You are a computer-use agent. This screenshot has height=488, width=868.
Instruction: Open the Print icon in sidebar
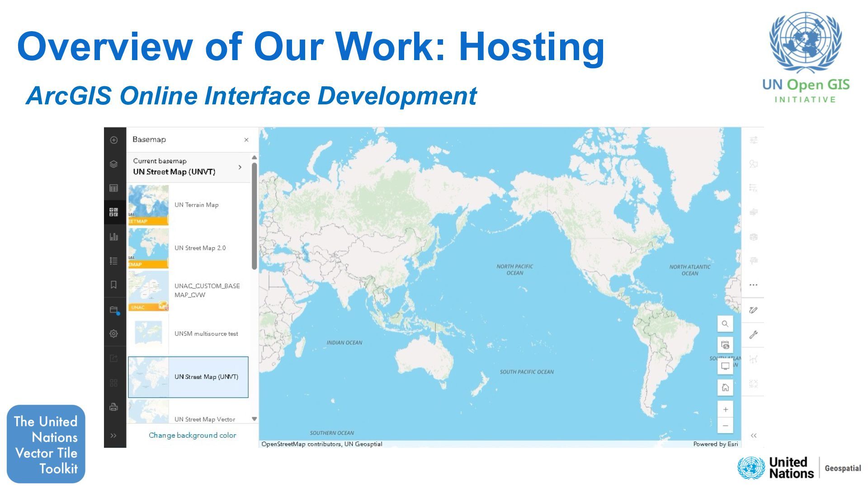click(x=114, y=407)
